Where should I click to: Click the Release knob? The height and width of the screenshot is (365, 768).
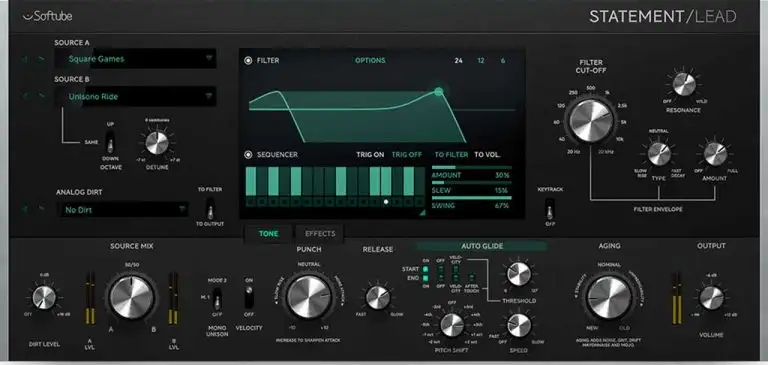[378, 297]
